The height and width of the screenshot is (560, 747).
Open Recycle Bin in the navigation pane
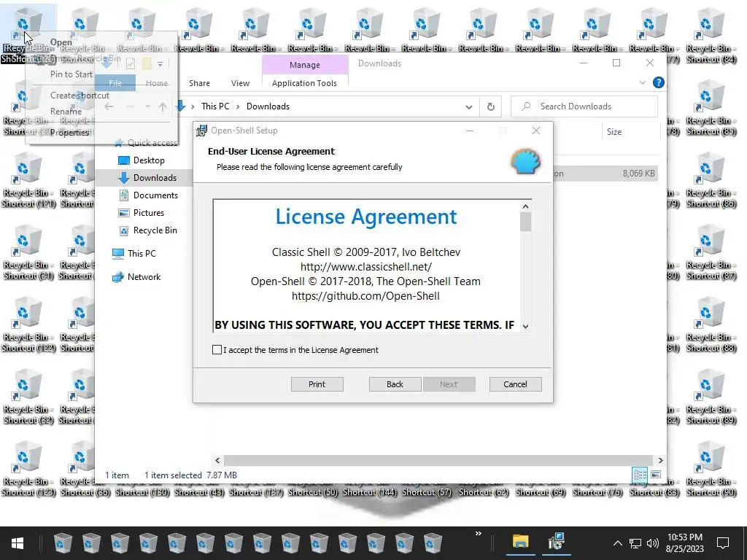[x=147, y=230]
